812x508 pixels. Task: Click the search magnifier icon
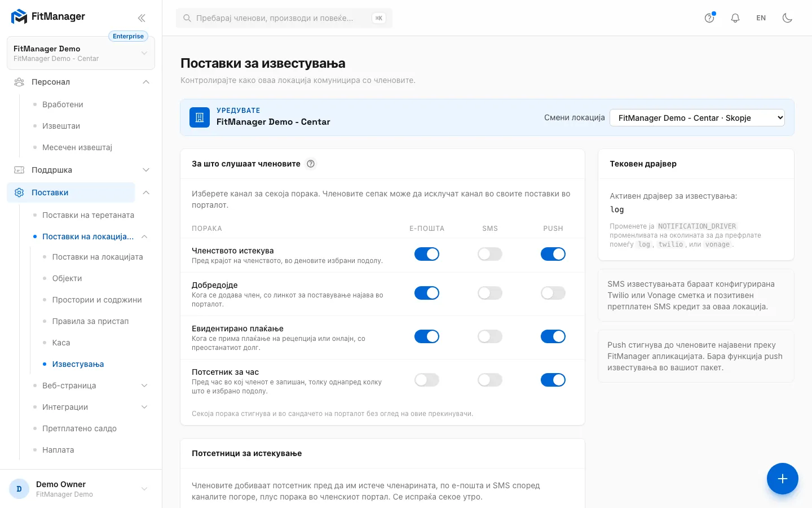tap(187, 18)
